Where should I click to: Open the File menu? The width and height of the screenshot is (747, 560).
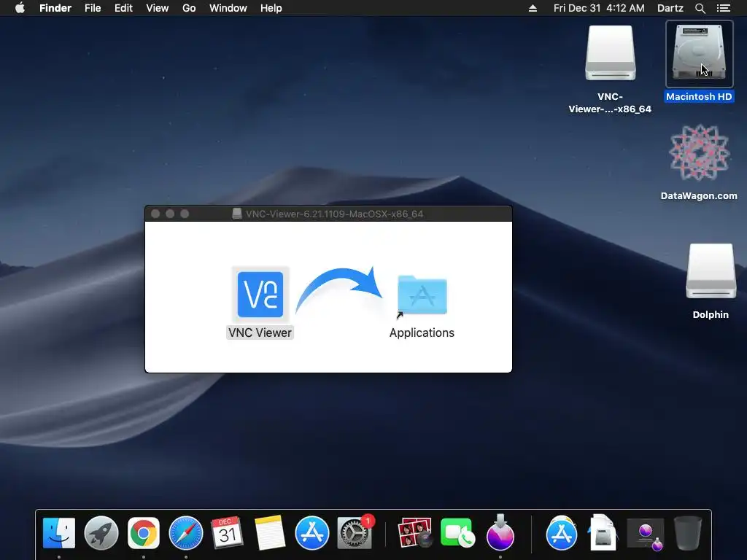point(93,8)
